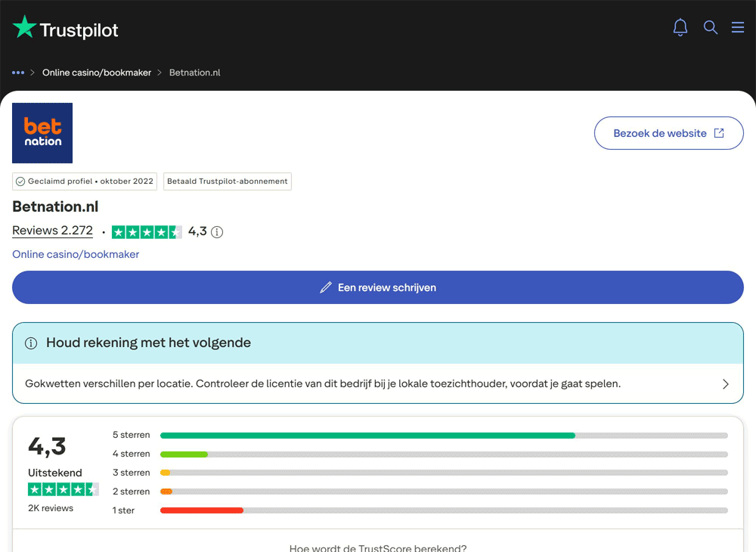The width and height of the screenshot is (756, 552).
Task: Filter by 5 sterren bar
Action: pos(444,436)
